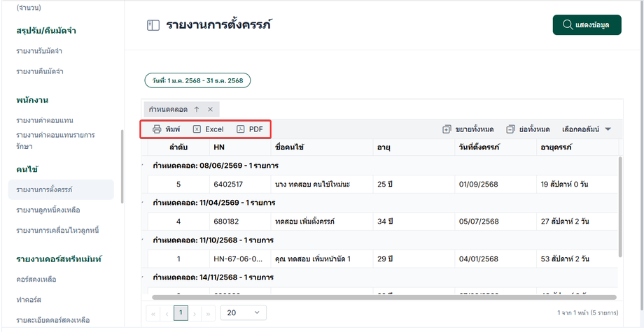The height and width of the screenshot is (332, 644).
Task: Click the date range chip 1 ม.ค. 2568 - 31 ธ.ค. 2568
Action: tap(197, 81)
